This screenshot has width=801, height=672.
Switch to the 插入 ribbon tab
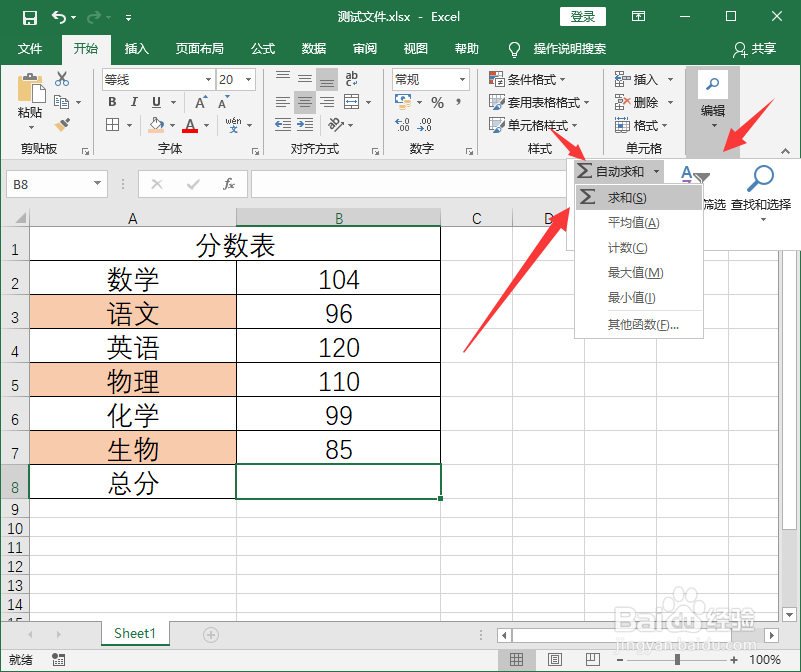(135, 49)
